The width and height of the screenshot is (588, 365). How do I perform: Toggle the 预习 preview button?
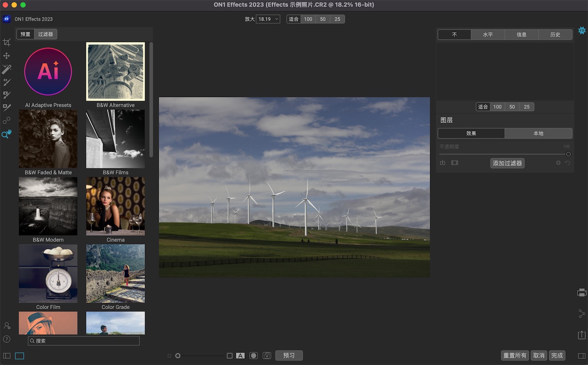coord(289,355)
